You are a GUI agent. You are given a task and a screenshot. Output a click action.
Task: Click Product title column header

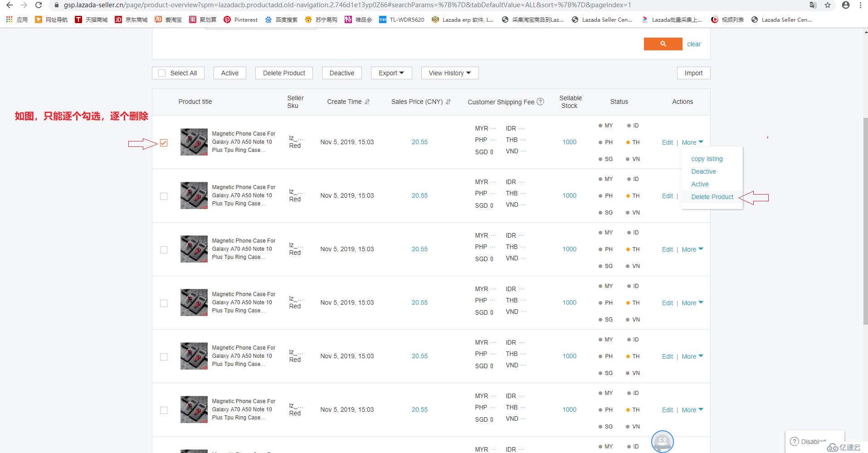click(x=195, y=102)
